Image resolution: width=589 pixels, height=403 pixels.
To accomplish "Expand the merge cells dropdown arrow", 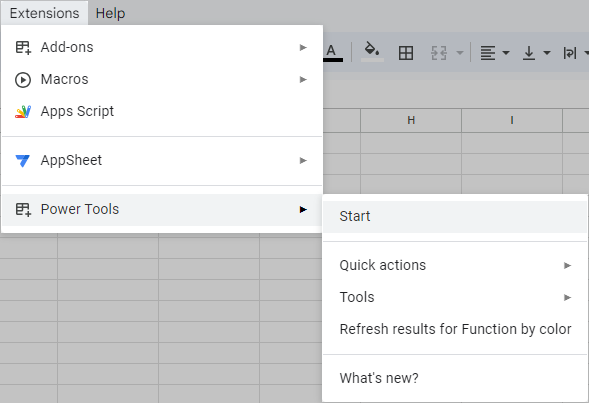I will 459,53.
